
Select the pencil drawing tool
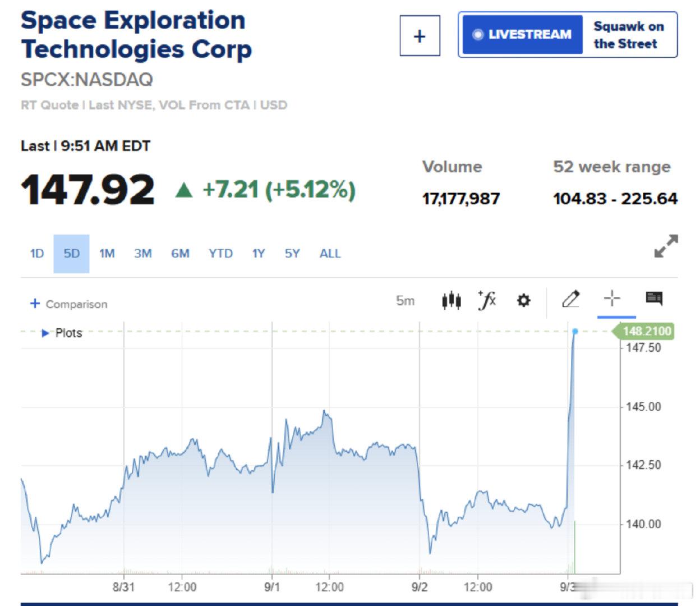point(571,299)
